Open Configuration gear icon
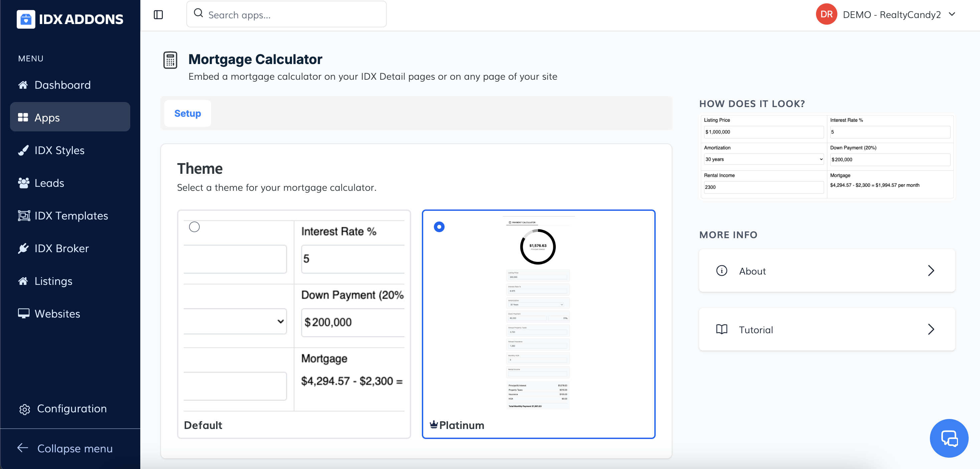This screenshot has width=980, height=469. coord(25,409)
